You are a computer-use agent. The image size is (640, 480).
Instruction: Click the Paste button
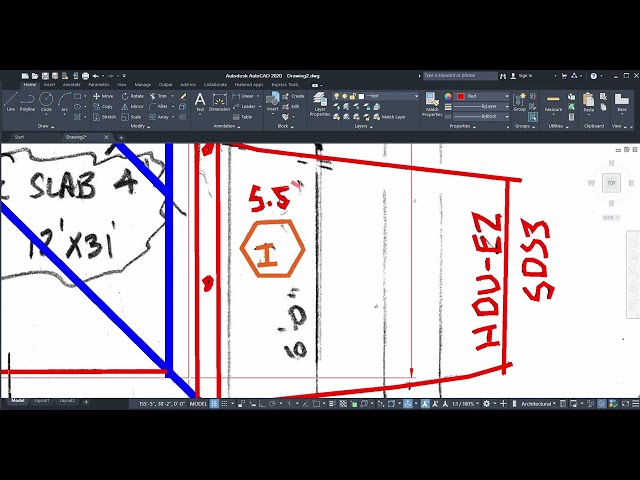[589, 102]
